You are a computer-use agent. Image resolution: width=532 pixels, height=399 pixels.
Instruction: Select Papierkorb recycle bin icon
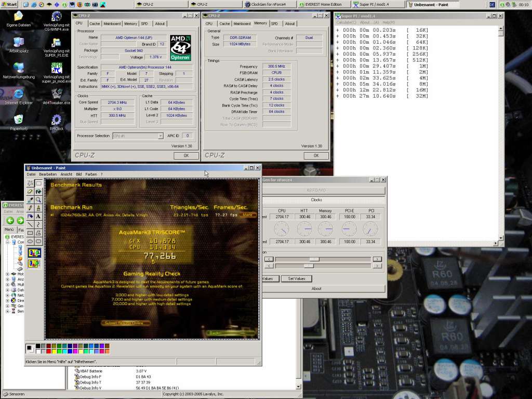pos(18,123)
